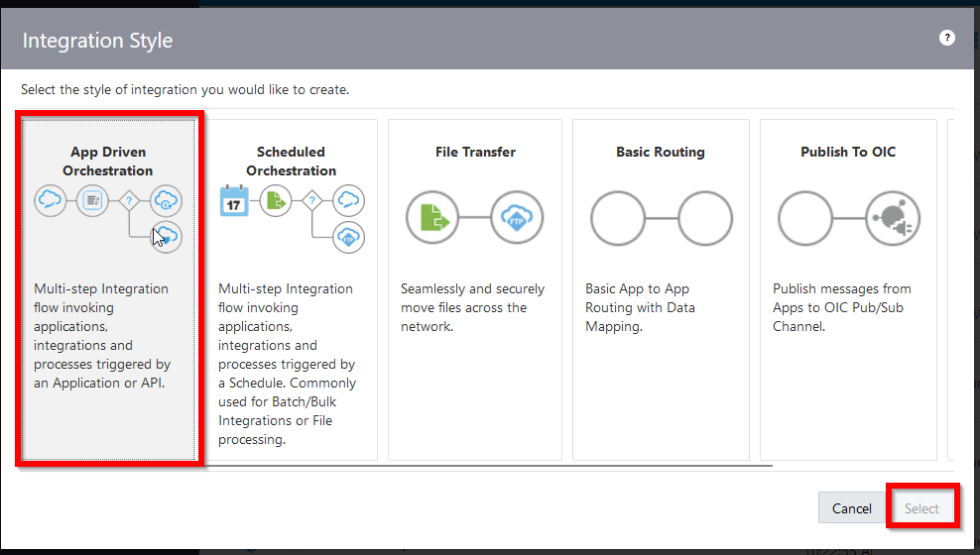The height and width of the screenshot is (555, 980).
Task: Click 'Publish messages from Apps' description
Action: (x=842, y=307)
